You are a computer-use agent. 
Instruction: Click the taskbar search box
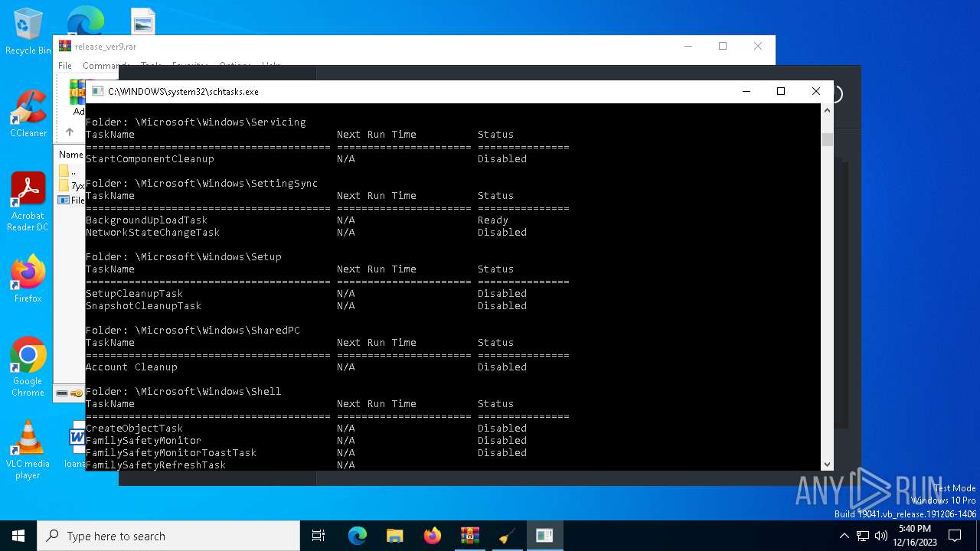tap(168, 536)
